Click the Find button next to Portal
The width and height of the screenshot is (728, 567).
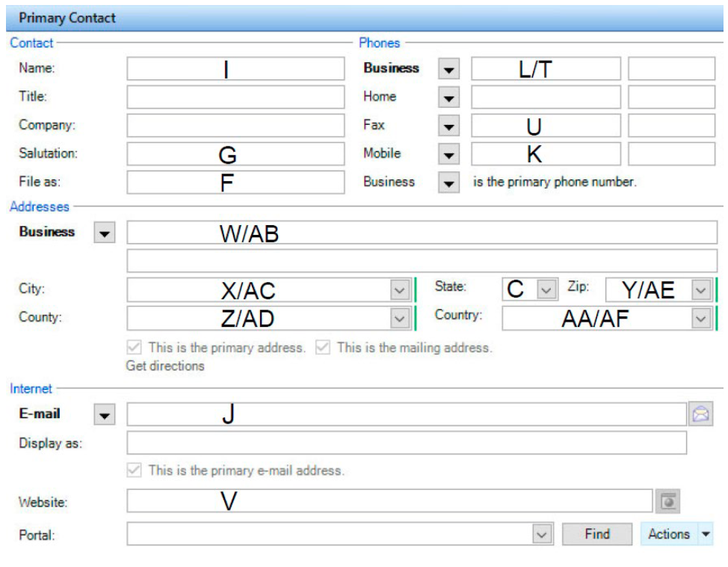pos(597,534)
